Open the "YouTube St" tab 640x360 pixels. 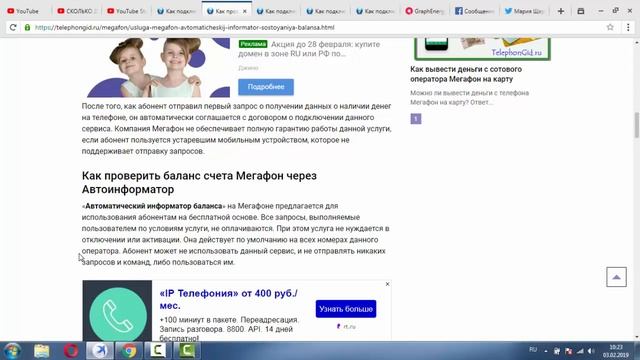click(x=127, y=11)
